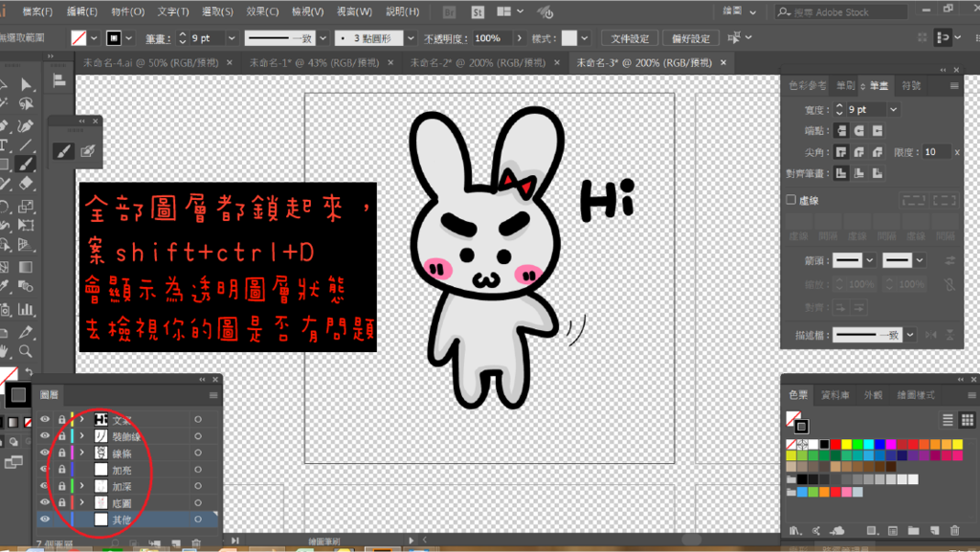Open the Layers panel options menu
980x552 pixels.
click(213, 395)
